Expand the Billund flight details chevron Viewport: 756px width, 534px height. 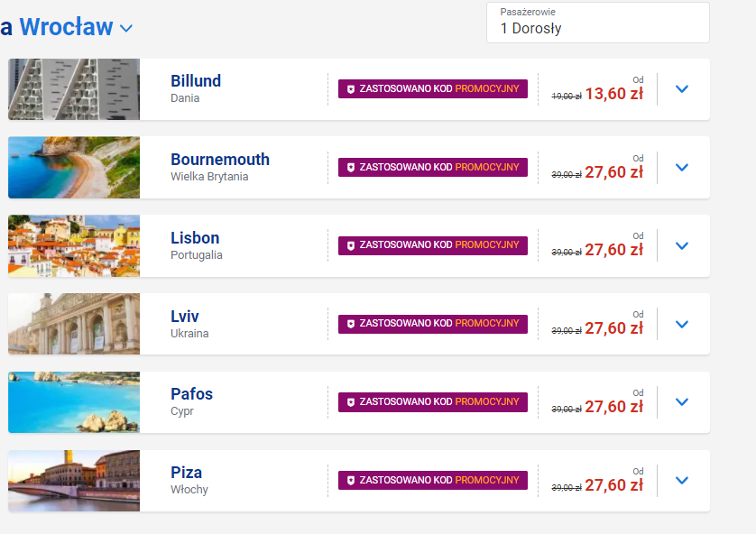pos(682,89)
